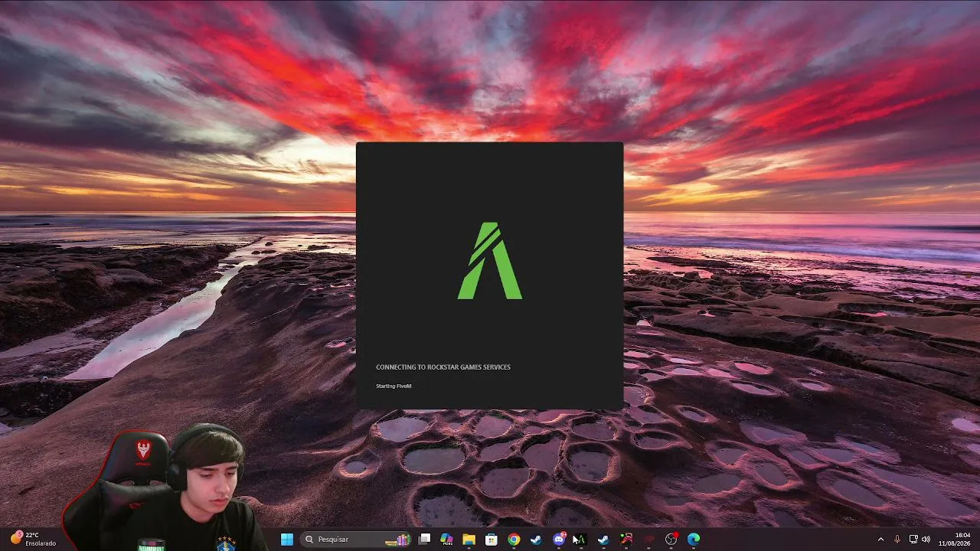
Task: Click the volume speaker tray icon
Action: click(x=926, y=540)
